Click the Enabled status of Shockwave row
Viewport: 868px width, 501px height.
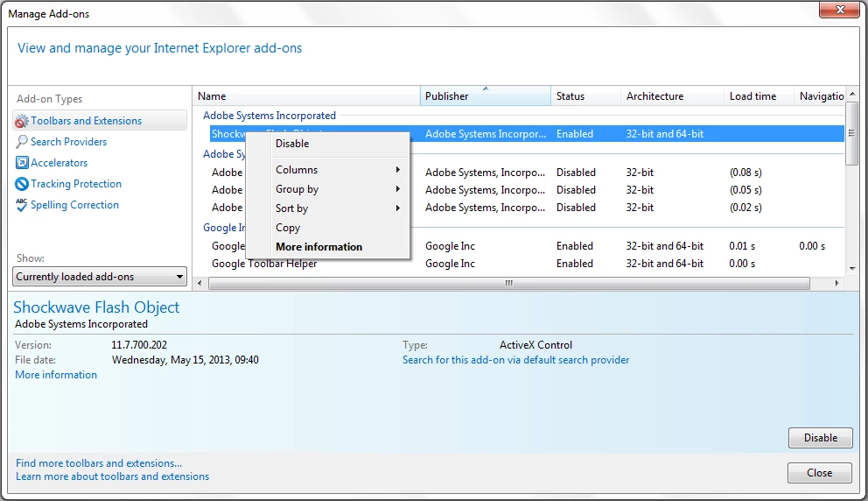click(x=575, y=134)
